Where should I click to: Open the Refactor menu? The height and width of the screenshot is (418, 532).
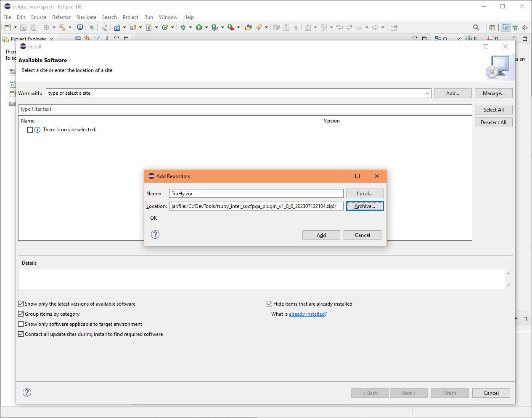[x=61, y=17]
